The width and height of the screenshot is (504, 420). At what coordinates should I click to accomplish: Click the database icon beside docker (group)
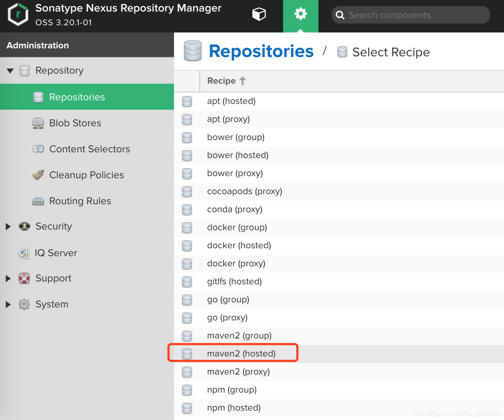coord(187,228)
